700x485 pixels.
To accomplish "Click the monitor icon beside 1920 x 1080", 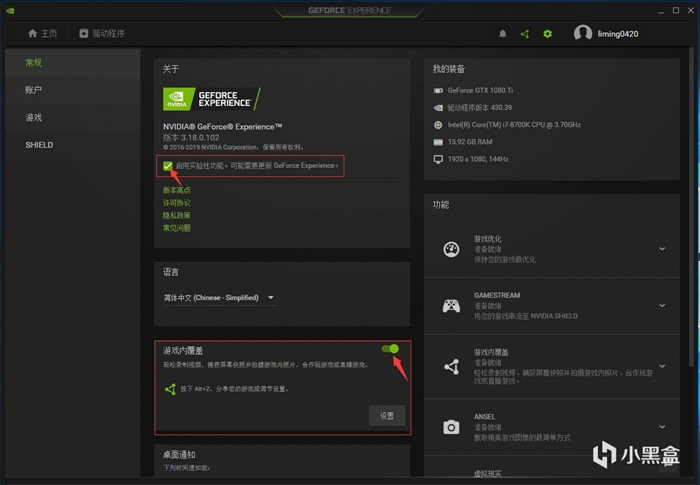I will pyautogui.click(x=438, y=159).
